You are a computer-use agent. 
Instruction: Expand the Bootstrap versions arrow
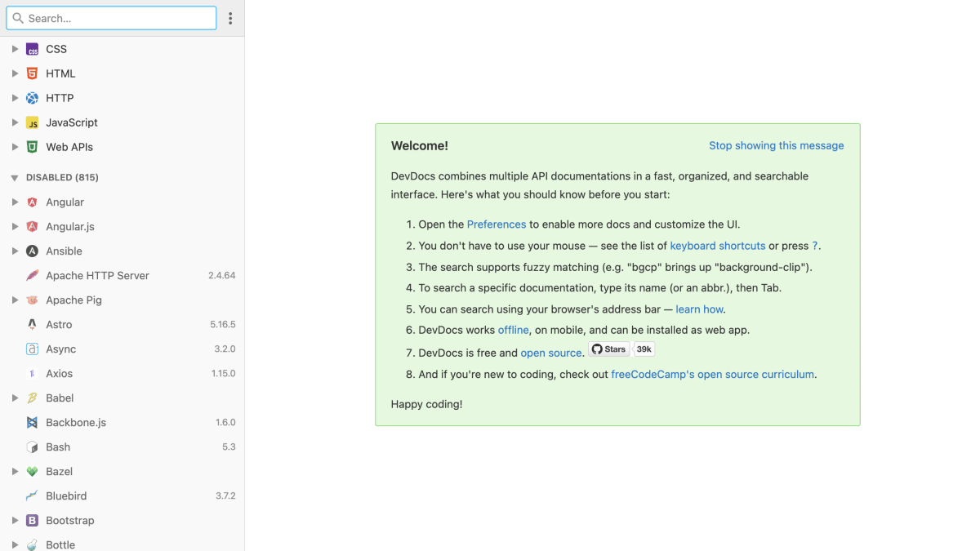click(x=15, y=521)
